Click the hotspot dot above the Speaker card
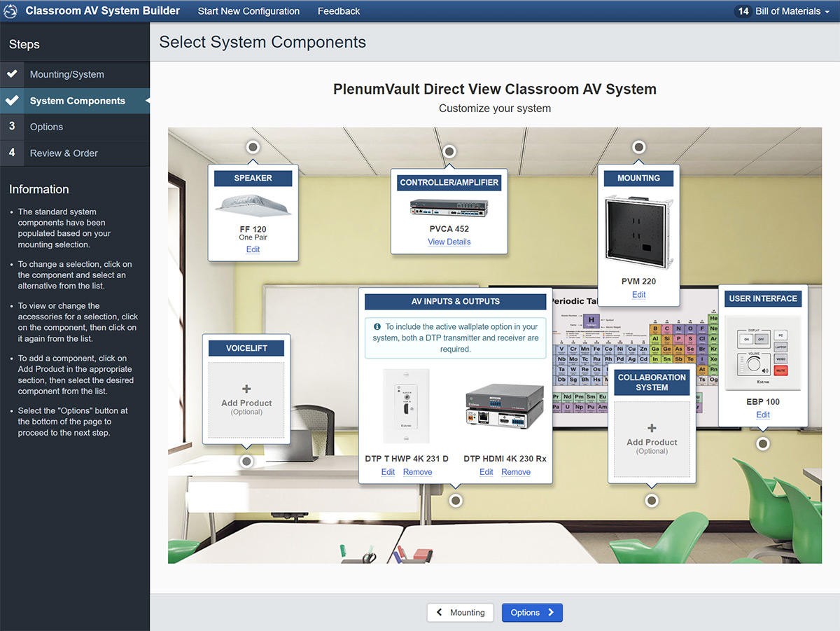 point(253,147)
